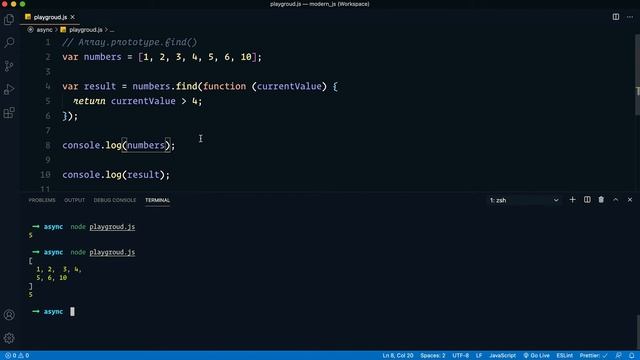Click line number 4 in the gutter
This screenshot has width=640, height=360.
(48, 86)
